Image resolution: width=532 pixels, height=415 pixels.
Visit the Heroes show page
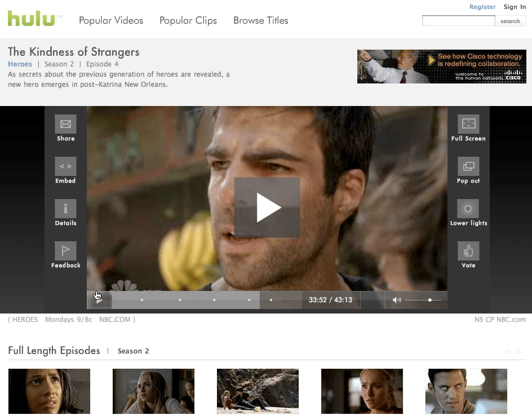[x=20, y=64]
